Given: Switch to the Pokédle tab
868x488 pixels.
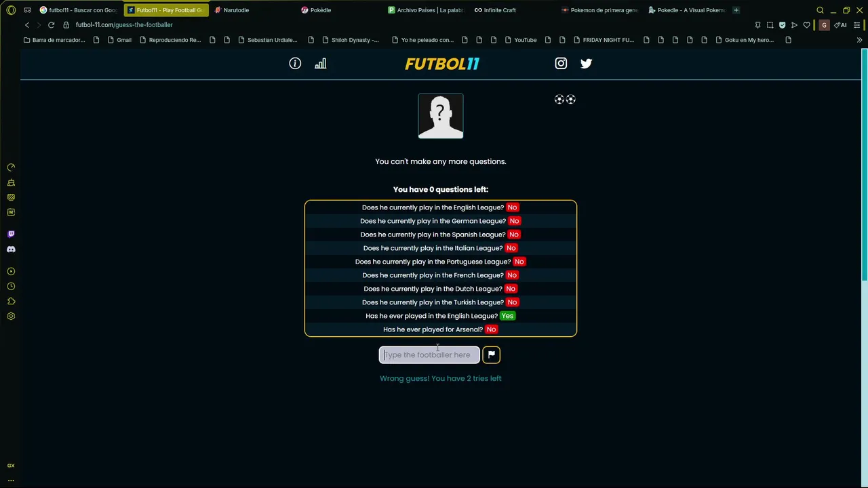Looking at the screenshot, I should point(321,10).
